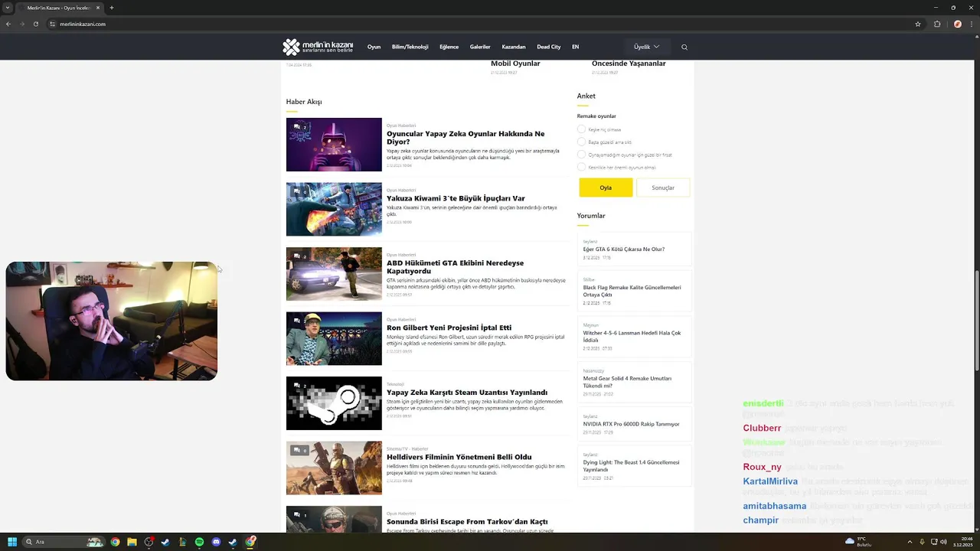Click the volume icon in system tray

[x=943, y=542]
